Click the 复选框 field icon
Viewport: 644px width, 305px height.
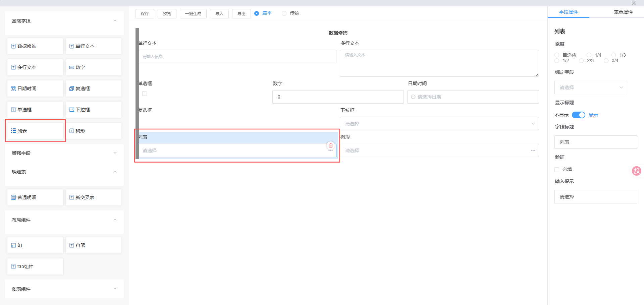71,88
